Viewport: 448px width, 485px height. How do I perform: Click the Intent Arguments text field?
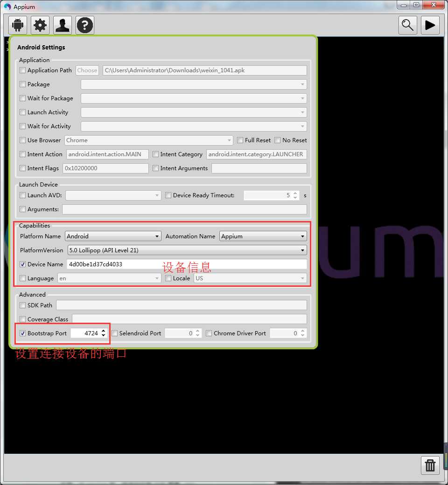tap(259, 168)
